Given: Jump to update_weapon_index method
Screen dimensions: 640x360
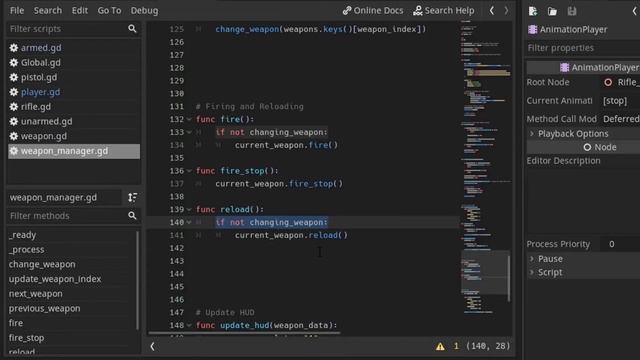Looking at the screenshot, I should pyautogui.click(x=55, y=279).
